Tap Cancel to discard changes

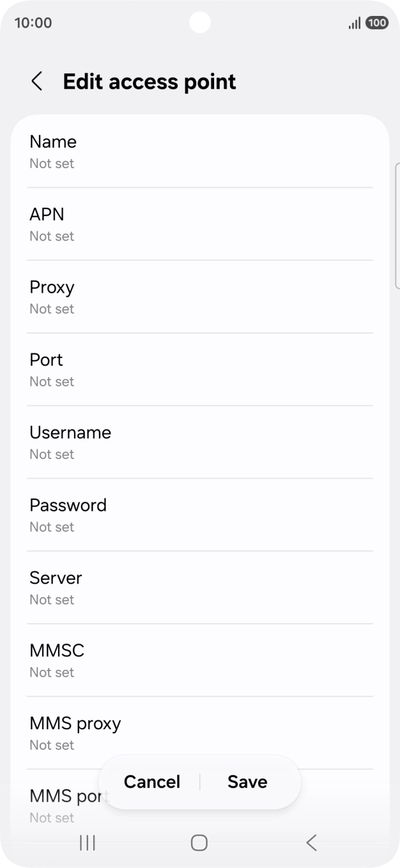(x=152, y=782)
